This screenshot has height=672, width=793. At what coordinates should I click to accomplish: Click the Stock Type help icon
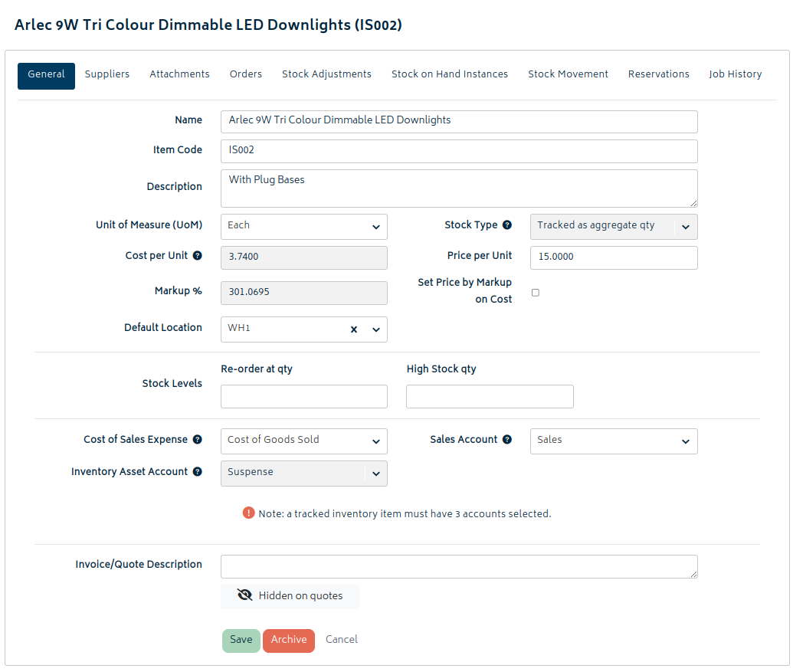(x=507, y=225)
